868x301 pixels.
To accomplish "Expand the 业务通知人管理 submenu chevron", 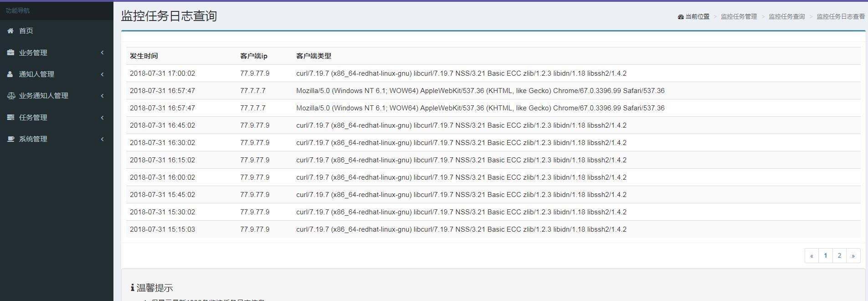I will (102, 95).
